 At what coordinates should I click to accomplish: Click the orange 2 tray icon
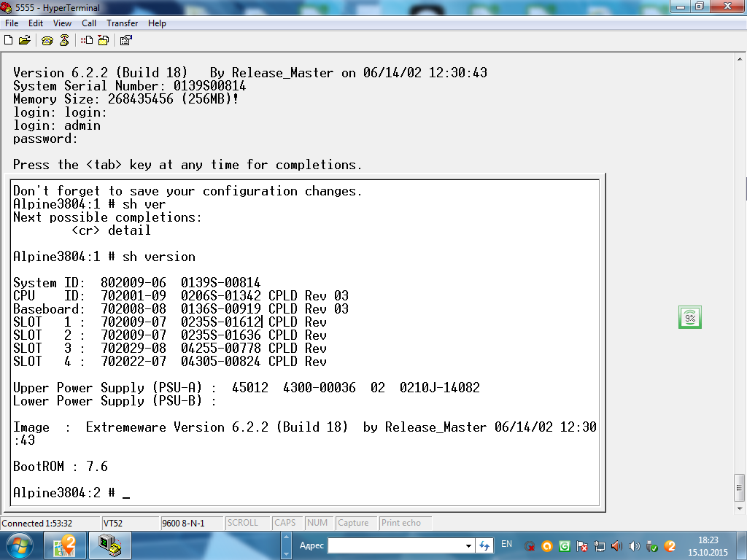670,546
